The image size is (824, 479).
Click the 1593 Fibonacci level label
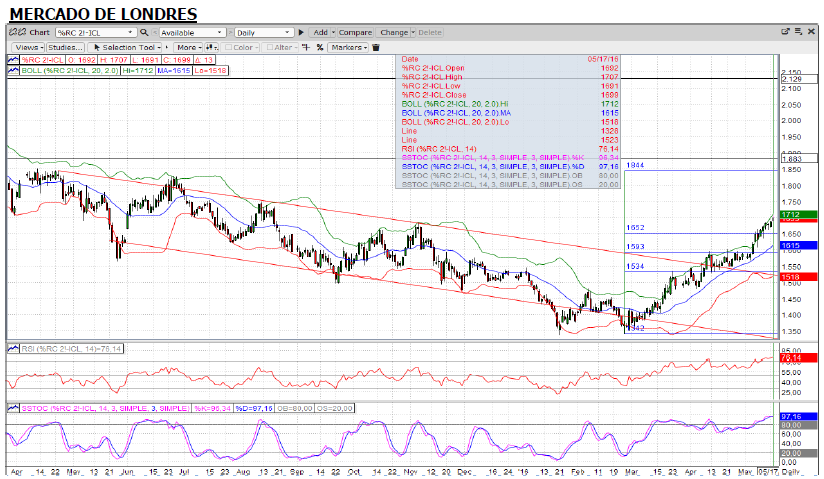click(635, 247)
